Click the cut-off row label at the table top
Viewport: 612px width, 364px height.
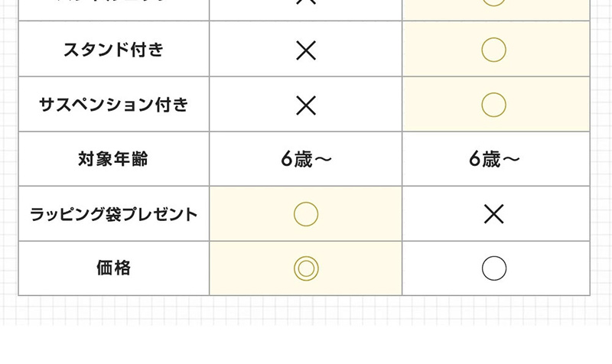coord(114,5)
